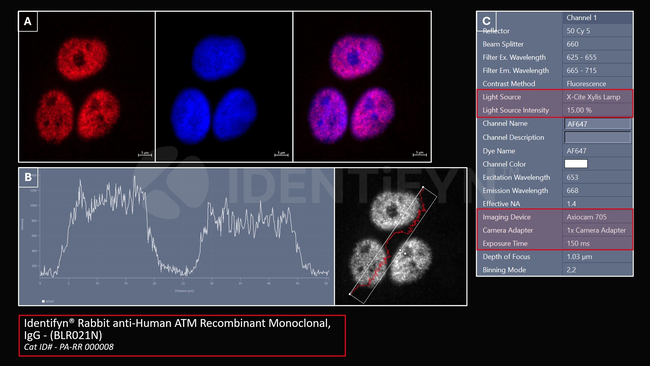This screenshot has height=366, width=650.
Task: Click the Beam Splitter value '660'
Action: tap(572, 44)
